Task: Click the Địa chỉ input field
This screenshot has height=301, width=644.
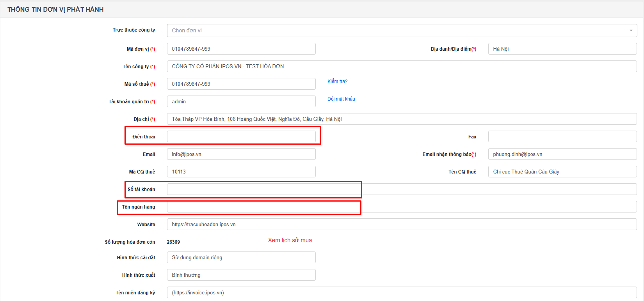Action: pos(402,119)
